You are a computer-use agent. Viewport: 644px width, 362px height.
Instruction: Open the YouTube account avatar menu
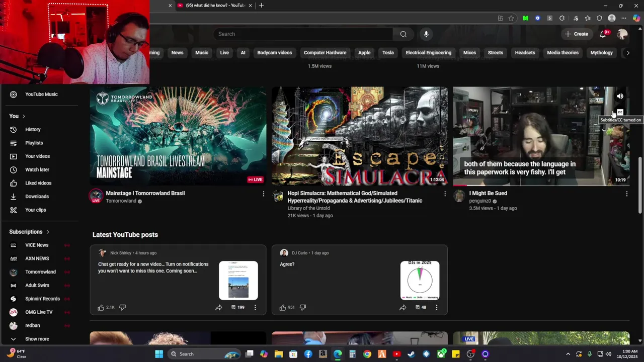[622, 34]
